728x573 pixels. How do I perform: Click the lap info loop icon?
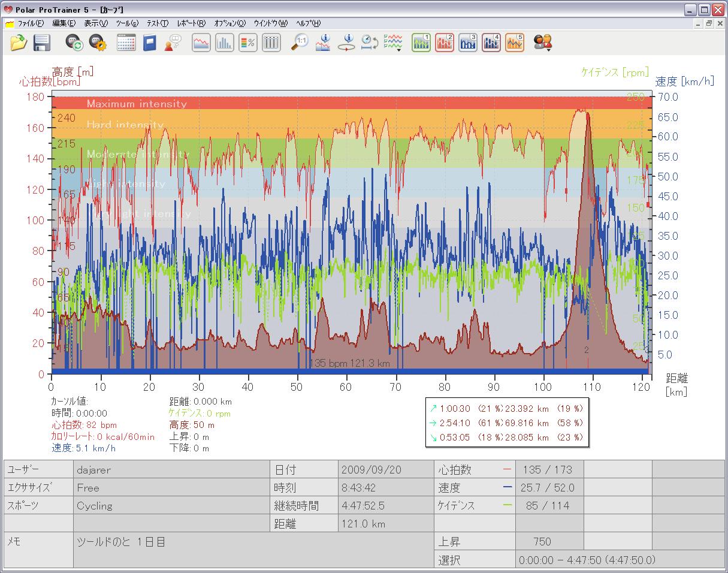(x=346, y=43)
